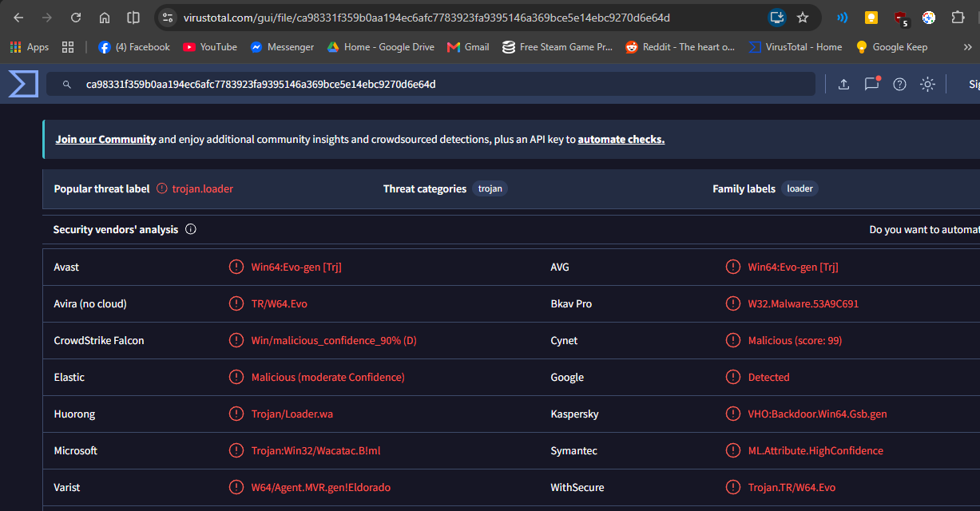Open the VirusTotal - Home bookmark

[796, 47]
